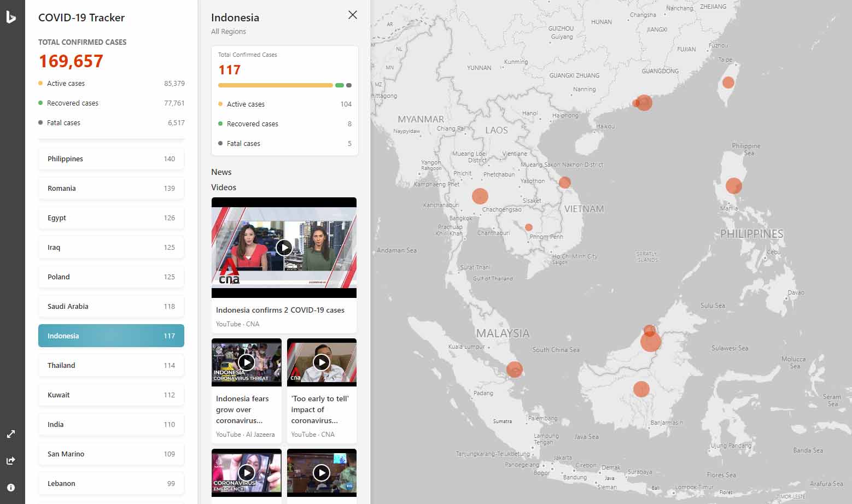Click the Bing logo in the dark sidebar
The width and height of the screenshot is (852, 504).
tap(11, 16)
